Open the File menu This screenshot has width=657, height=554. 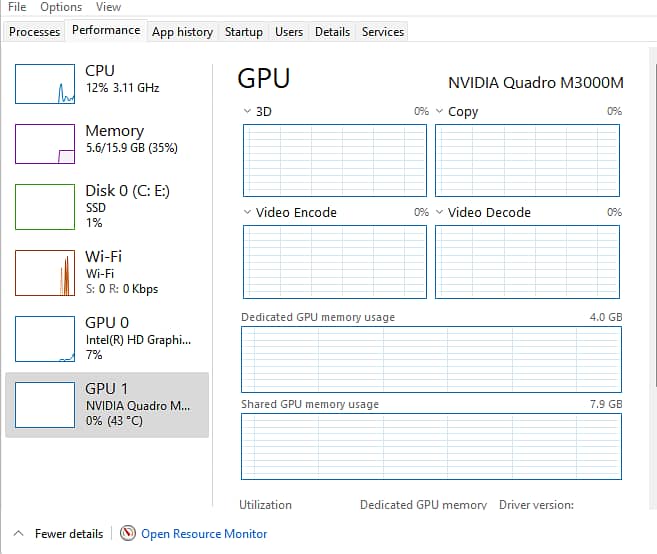[x=17, y=7]
